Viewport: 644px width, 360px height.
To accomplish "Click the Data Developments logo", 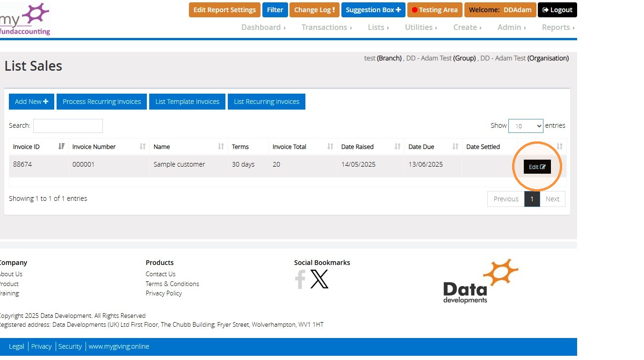I will (481, 281).
